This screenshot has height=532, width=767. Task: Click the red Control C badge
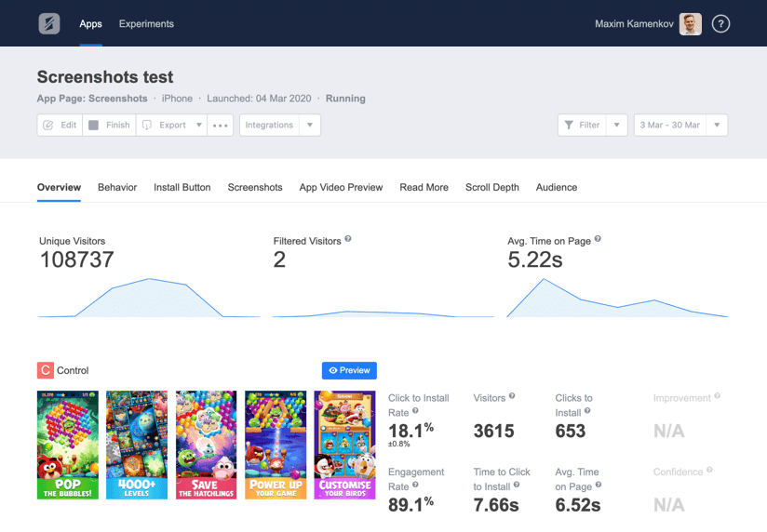pyautogui.click(x=46, y=370)
